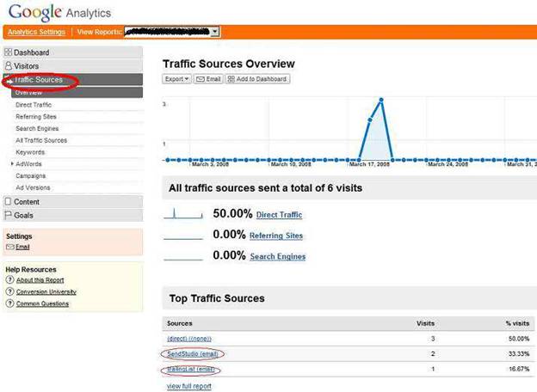Click the view full report link
The image size is (537, 392).
coord(188,386)
